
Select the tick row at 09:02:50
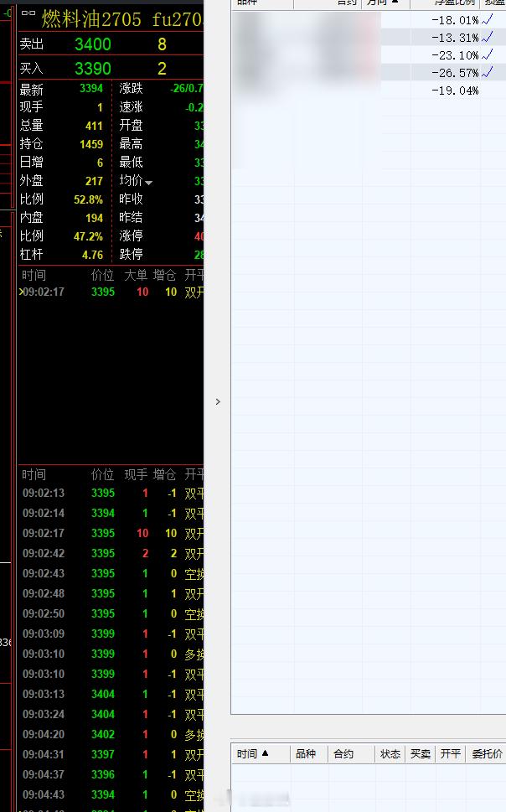tap(111, 613)
